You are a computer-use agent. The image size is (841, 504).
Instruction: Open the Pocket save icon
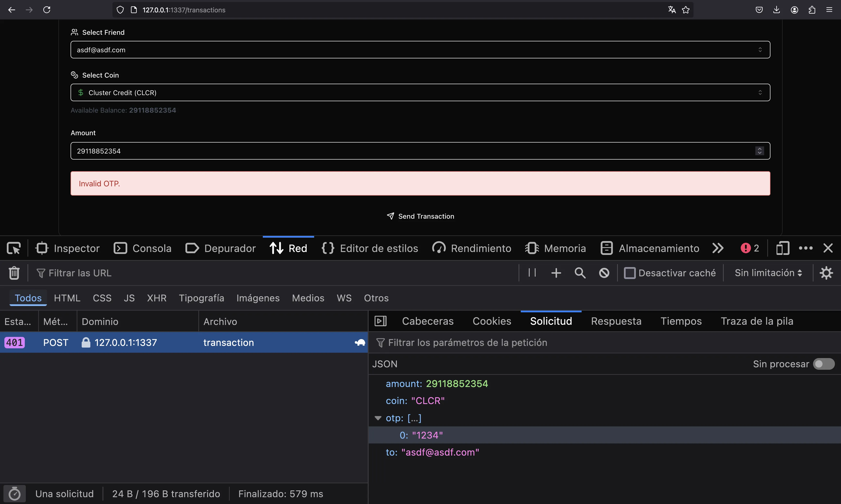pos(759,10)
